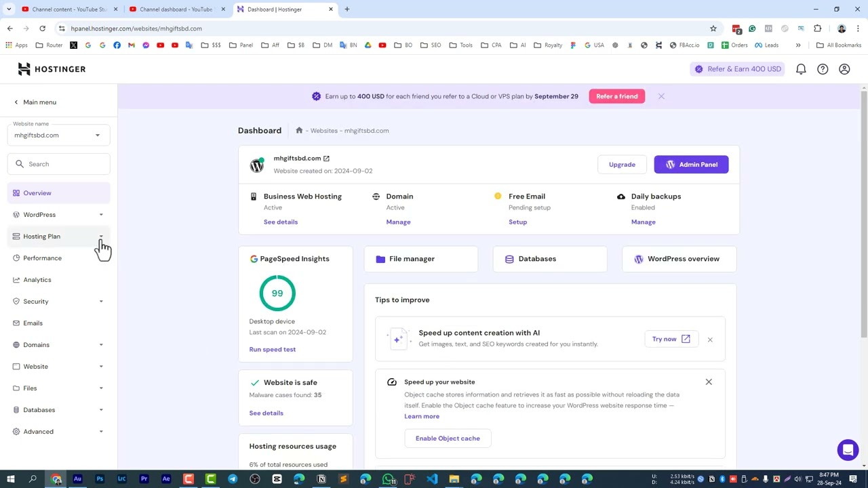The height and width of the screenshot is (488, 868).
Task: Click Enable Object cache button
Action: pos(448,439)
